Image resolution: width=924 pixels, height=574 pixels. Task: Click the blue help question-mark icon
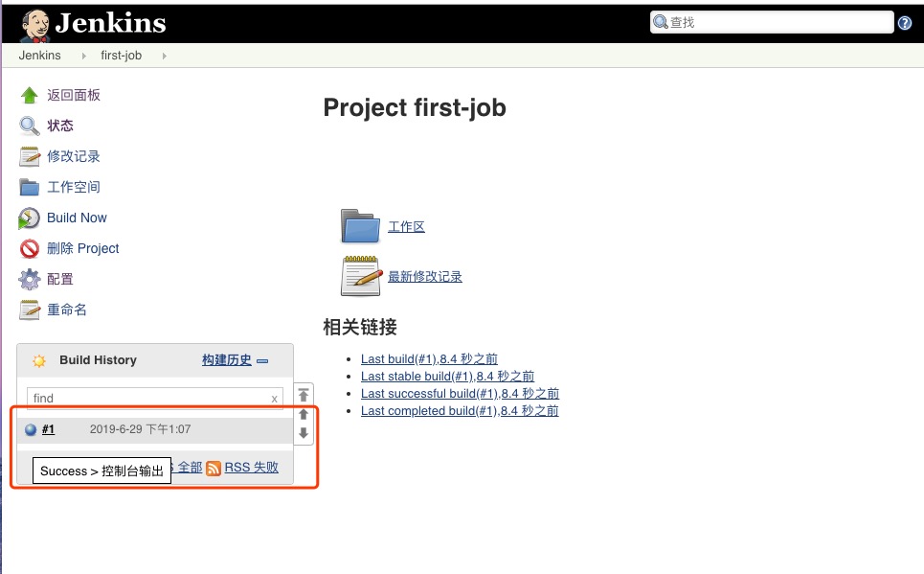pos(905,23)
